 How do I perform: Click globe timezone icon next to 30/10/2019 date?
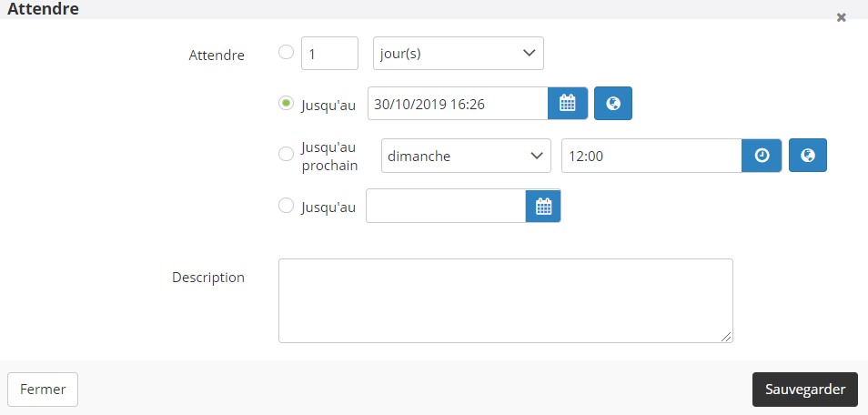613,104
